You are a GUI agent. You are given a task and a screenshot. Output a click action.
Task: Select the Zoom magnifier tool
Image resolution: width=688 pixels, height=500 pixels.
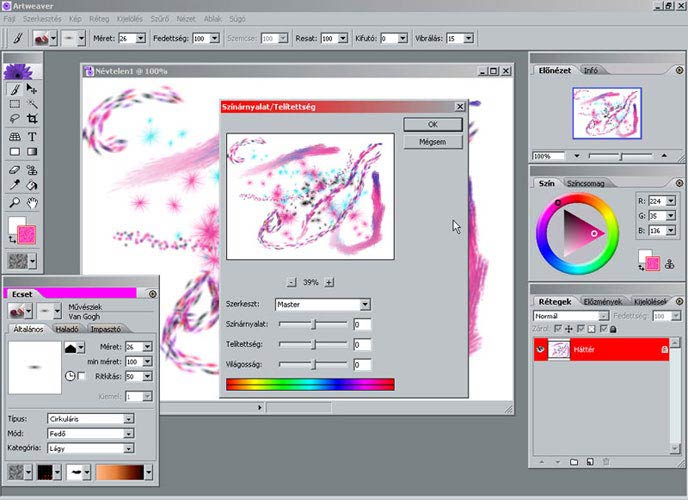point(15,203)
